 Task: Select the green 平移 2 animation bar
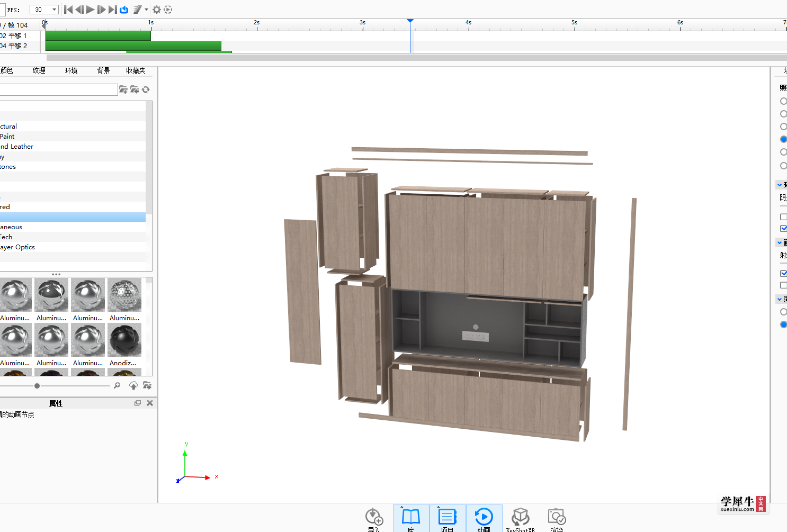[x=133, y=46]
